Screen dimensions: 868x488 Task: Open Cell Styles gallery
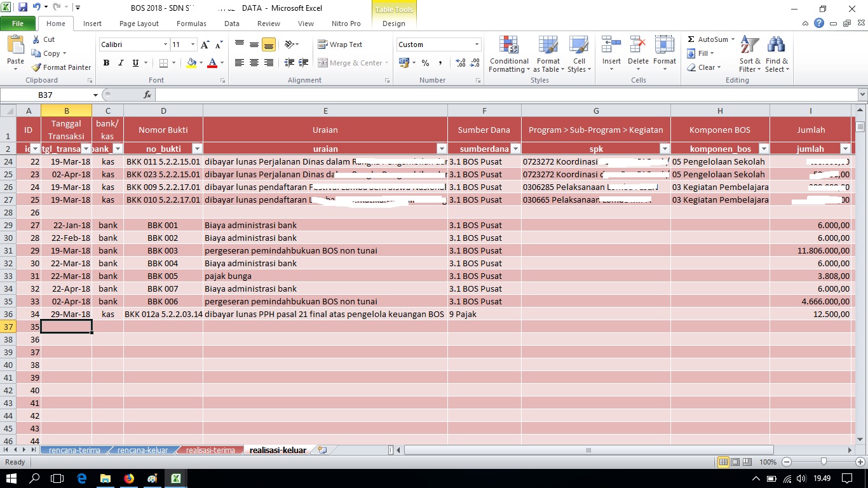[578, 54]
